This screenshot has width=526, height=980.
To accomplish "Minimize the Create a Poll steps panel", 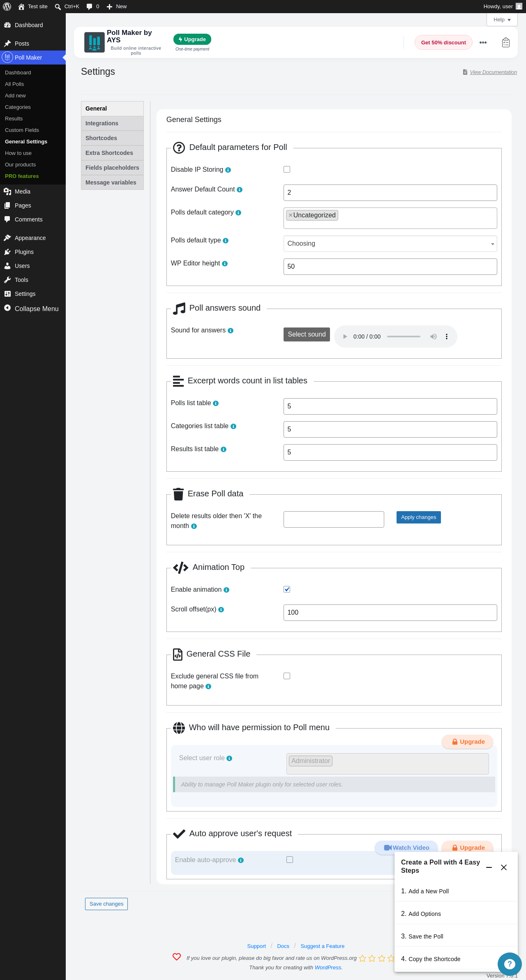I will point(489,867).
